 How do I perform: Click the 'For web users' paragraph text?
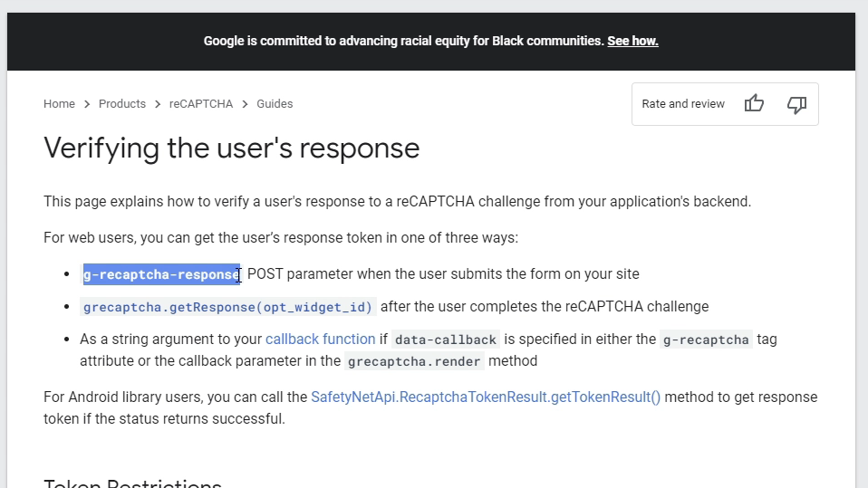[x=281, y=238]
